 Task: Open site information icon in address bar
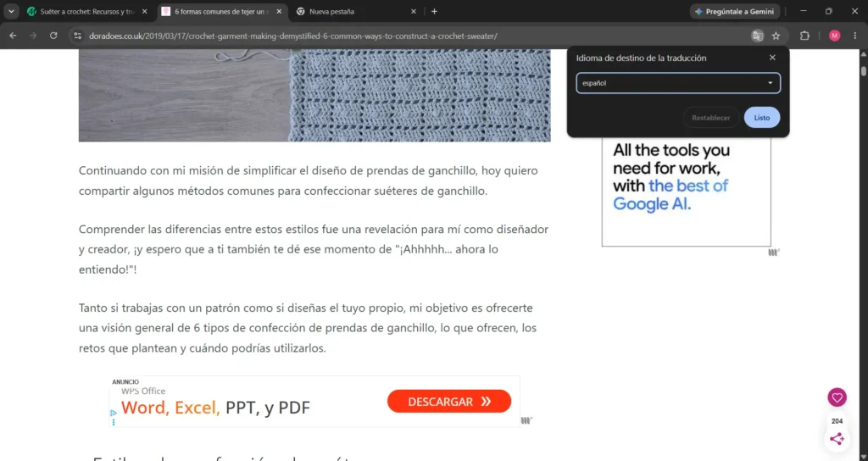(78, 36)
